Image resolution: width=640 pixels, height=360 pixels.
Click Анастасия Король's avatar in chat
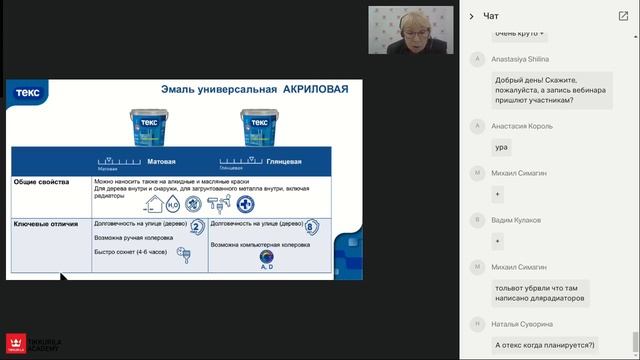click(478, 126)
